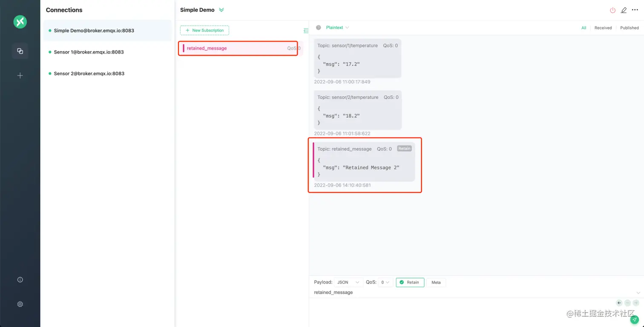Click the middle minus history icon
The image size is (644, 327).
pos(627,303)
